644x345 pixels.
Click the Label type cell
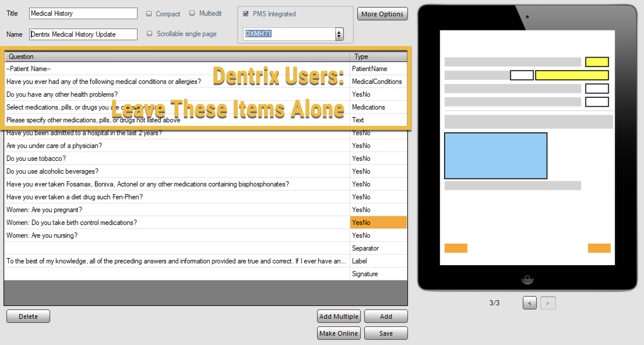click(379, 261)
